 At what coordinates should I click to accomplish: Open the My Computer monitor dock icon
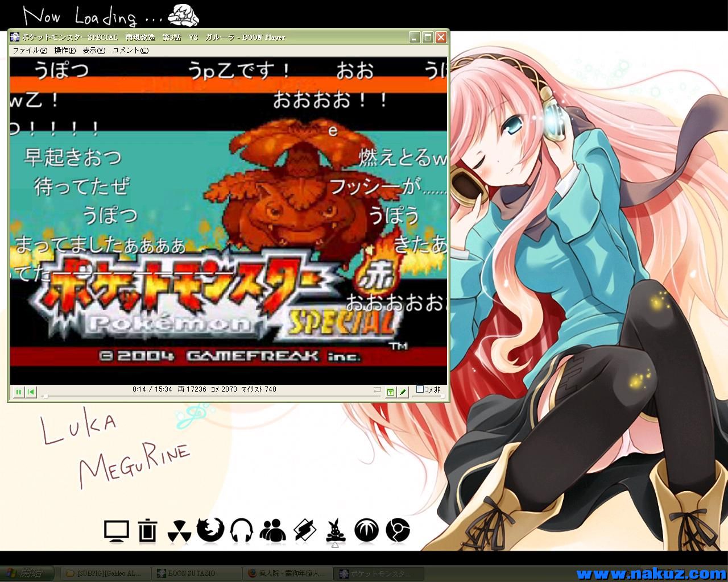(117, 531)
